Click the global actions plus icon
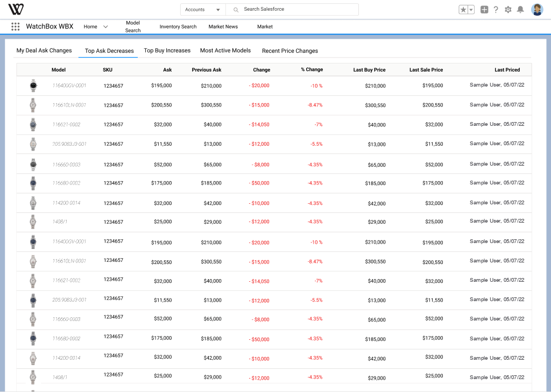Image resolution: width=551 pixels, height=392 pixels. (484, 10)
